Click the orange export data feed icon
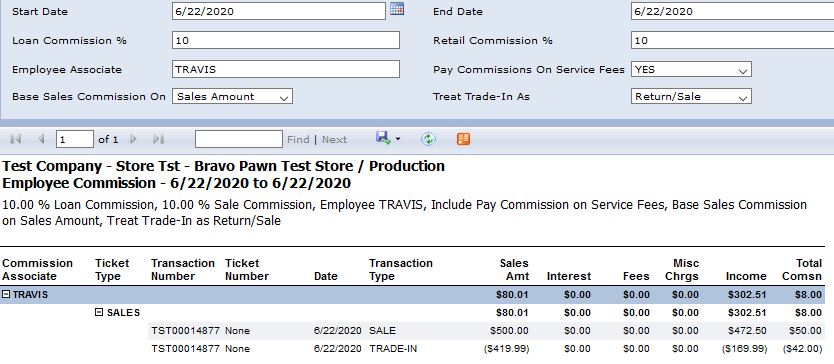 click(x=463, y=139)
